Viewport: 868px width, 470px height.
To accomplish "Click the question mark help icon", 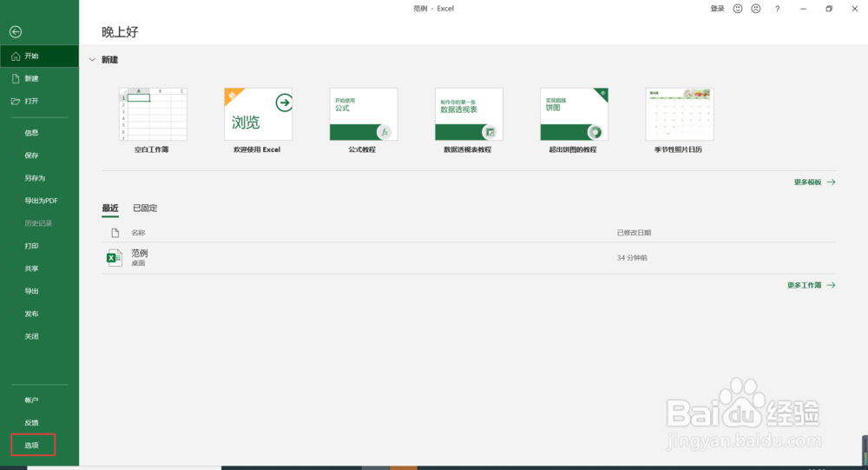I will coord(777,9).
